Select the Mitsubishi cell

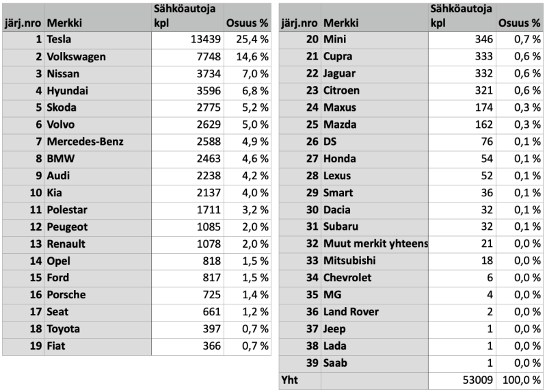click(351, 261)
